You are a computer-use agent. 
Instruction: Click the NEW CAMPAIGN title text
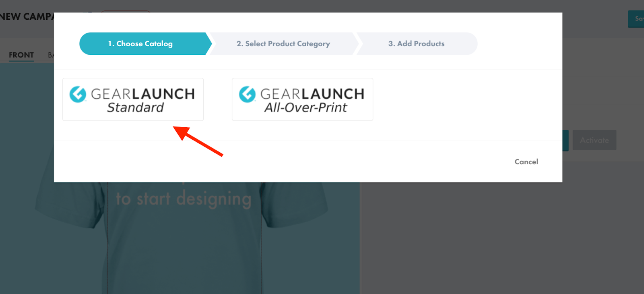(x=27, y=17)
